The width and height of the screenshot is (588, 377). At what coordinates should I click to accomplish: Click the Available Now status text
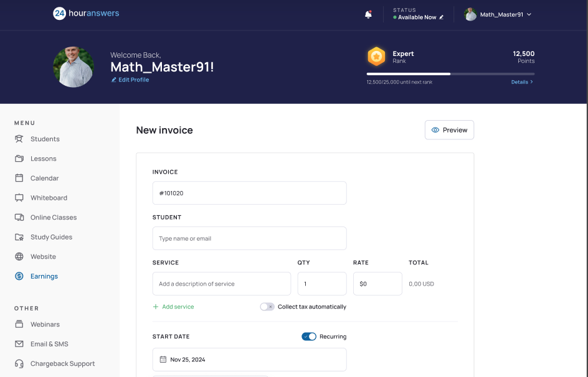click(x=417, y=17)
